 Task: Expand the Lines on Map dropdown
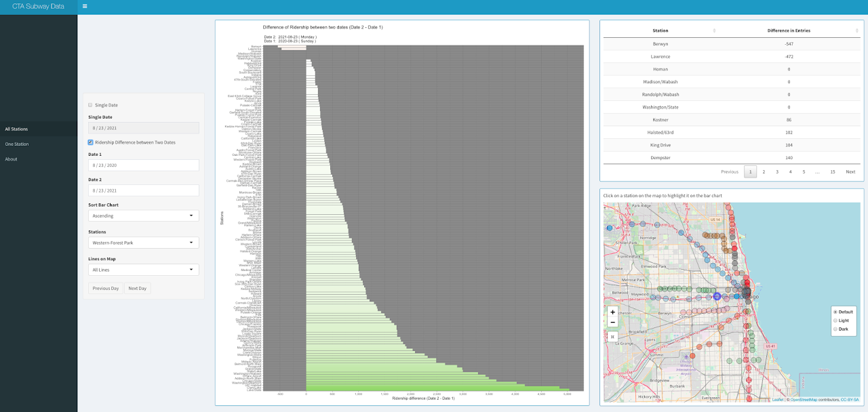pos(143,270)
